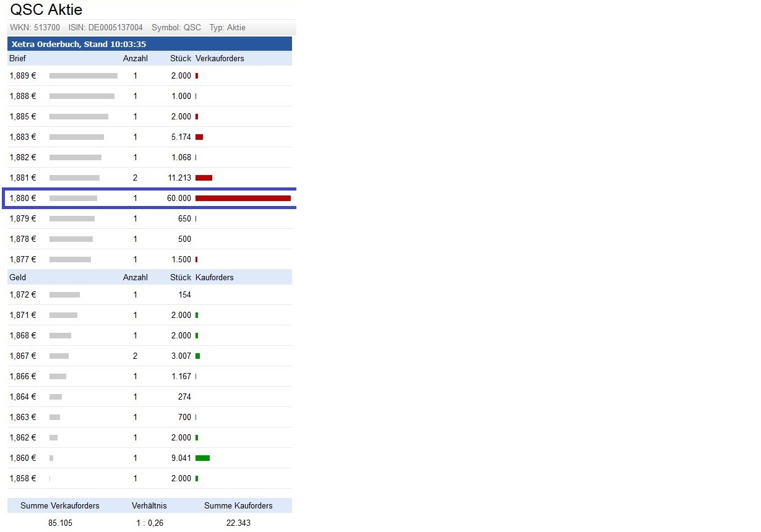Click the 500 Stück value
The image size is (761, 532).
click(x=184, y=239)
